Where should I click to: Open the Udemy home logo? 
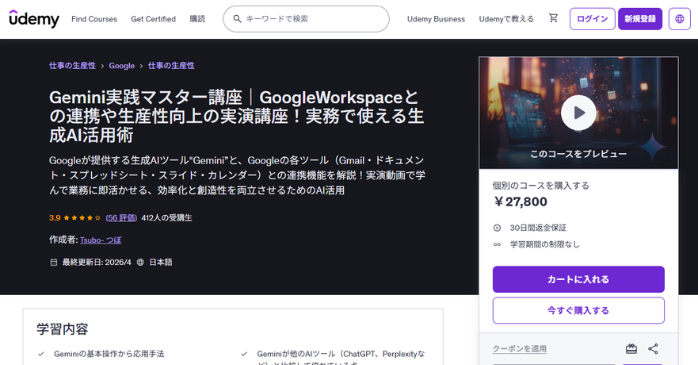click(34, 19)
